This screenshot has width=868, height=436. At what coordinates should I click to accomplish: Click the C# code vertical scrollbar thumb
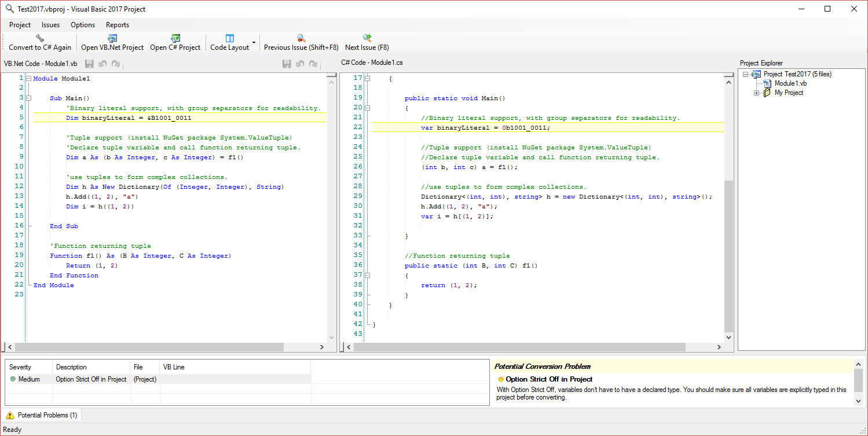coord(728,255)
